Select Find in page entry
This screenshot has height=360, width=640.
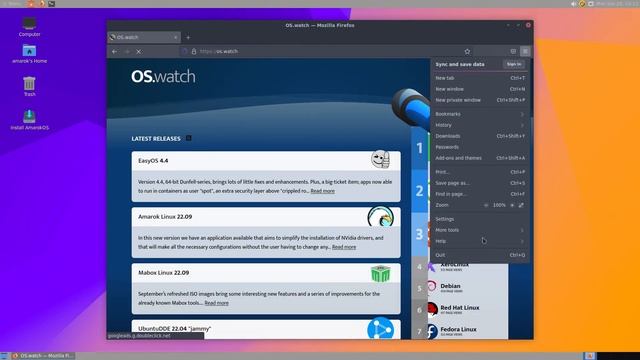(480, 194)
